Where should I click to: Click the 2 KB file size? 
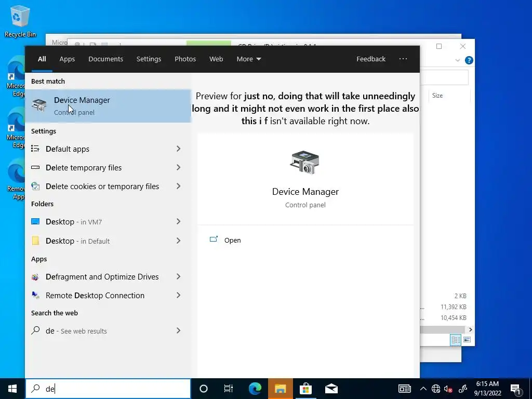(x=460, y=296)
